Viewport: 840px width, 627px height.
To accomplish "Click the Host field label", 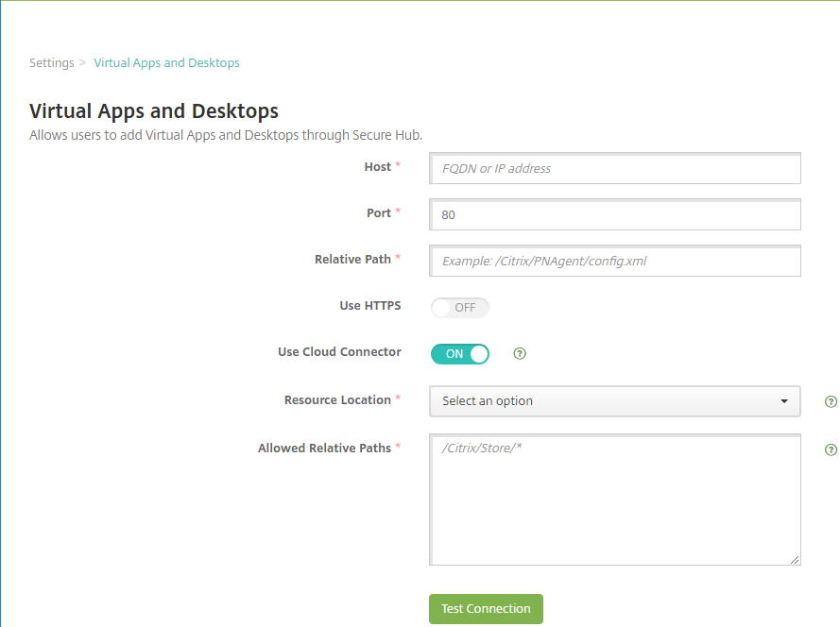I will [x=377, y=167].
